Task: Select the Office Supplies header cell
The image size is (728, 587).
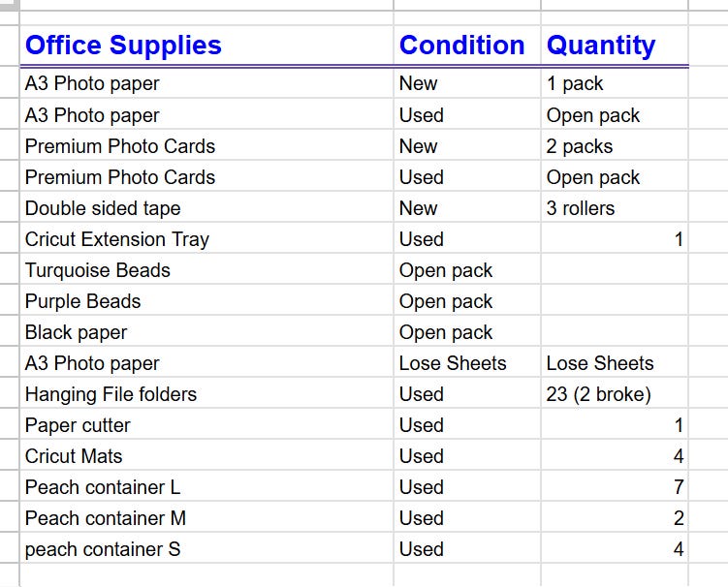Action: (206, 46)
